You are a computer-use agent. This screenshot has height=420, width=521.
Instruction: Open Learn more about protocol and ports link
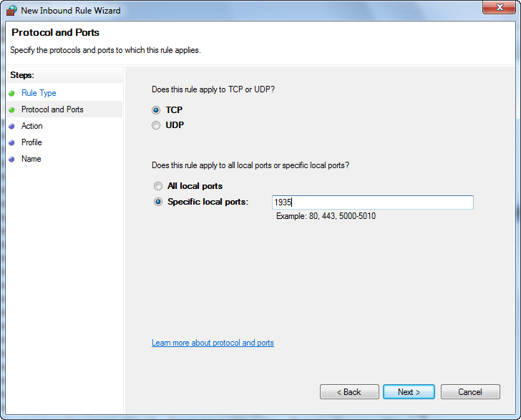[213, 343]
